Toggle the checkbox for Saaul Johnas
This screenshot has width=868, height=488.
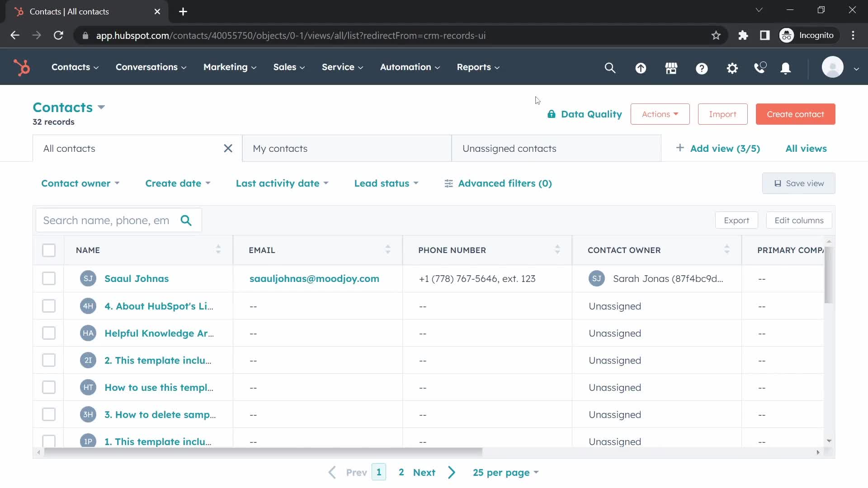[x=48, y=278]
